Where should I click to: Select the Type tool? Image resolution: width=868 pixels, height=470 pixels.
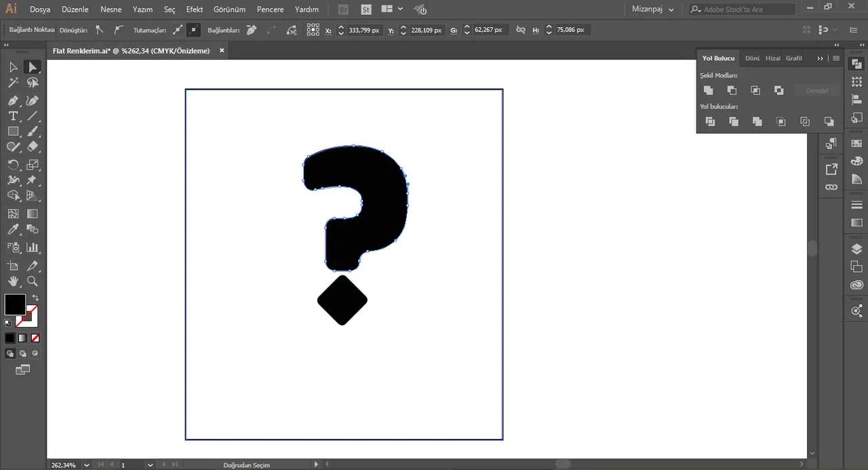tap(14, 116)
